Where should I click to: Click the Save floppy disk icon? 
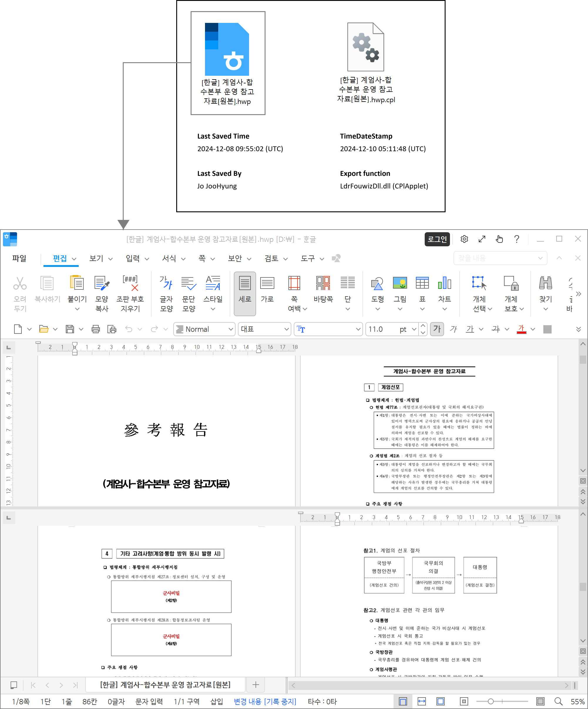pyautogui.click(x=70, y=329)
